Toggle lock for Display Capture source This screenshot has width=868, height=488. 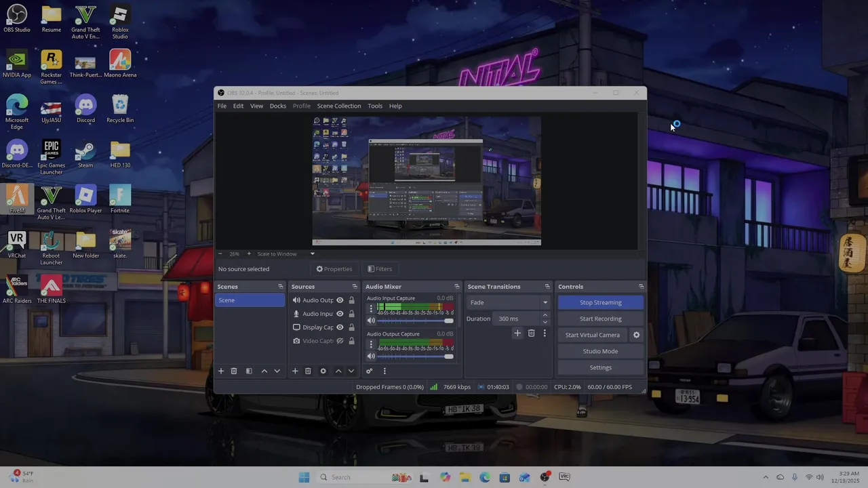(x=351, y=327)
